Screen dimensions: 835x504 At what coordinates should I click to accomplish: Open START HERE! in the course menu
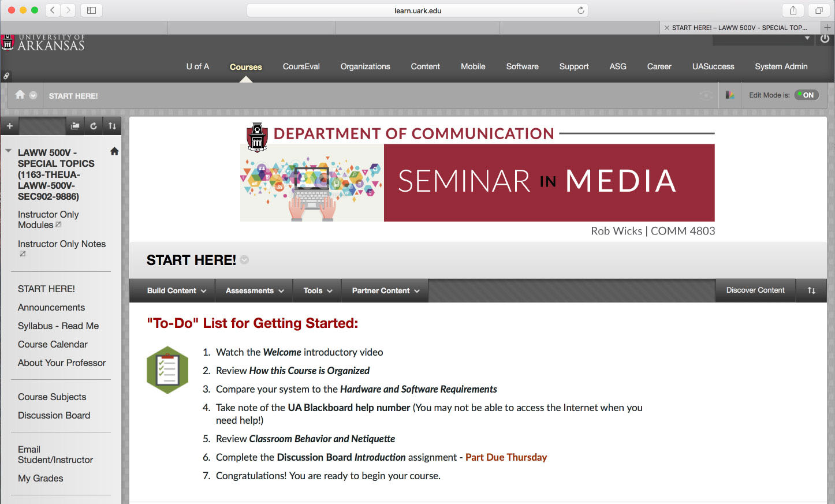point(46,289)
